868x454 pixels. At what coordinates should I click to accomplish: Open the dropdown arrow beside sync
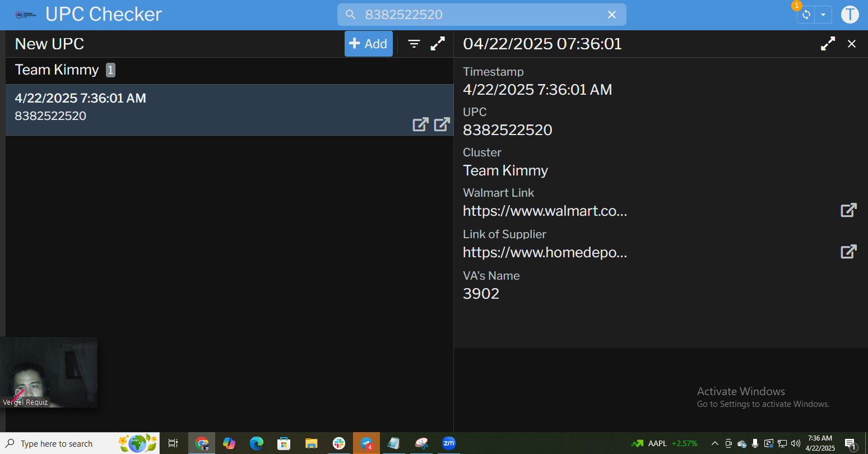click(823, 15)
